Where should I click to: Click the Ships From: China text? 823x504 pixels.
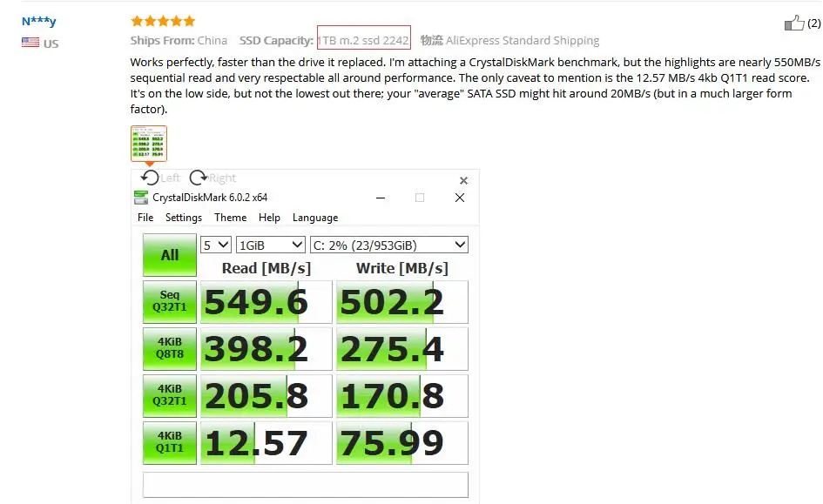[x=179, y=40]
